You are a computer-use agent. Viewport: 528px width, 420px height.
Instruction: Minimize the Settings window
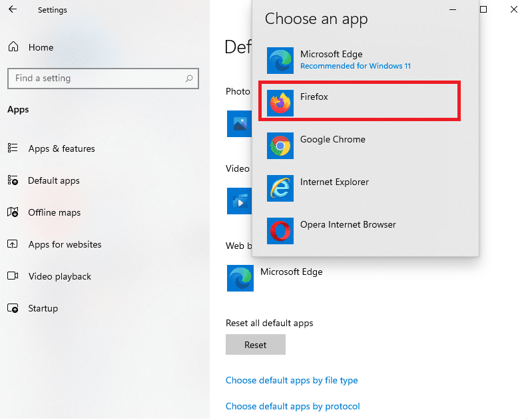[x=453, y=9]
